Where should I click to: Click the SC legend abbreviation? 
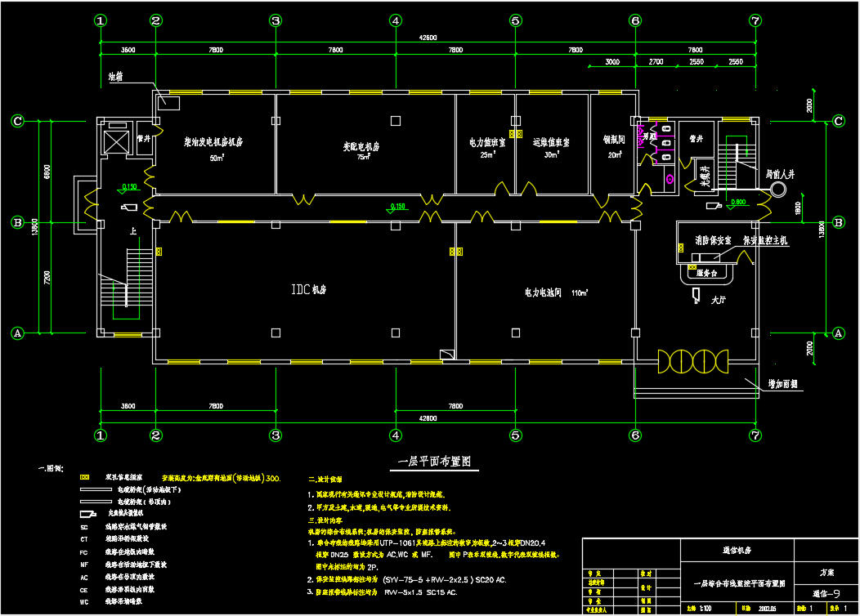tap(84, 527)
